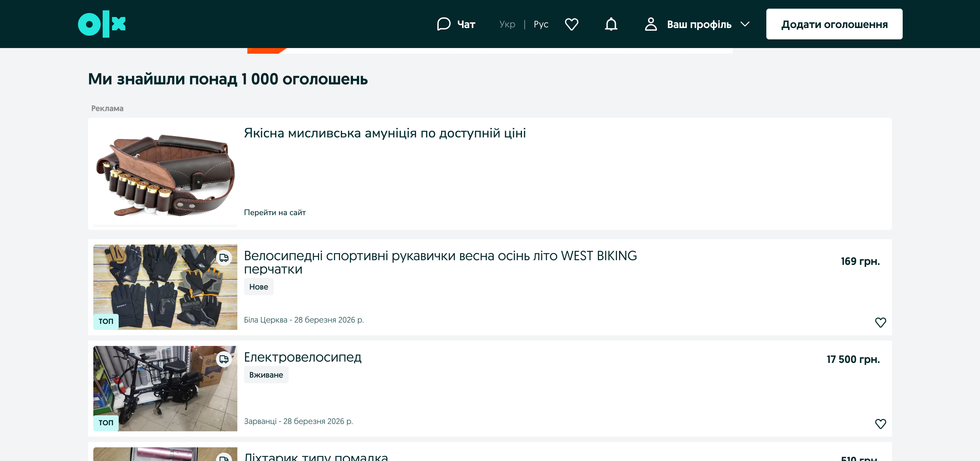Open notifications bell icon
Viewport: 980px width, 461px height.
click(x=611, y=24)
